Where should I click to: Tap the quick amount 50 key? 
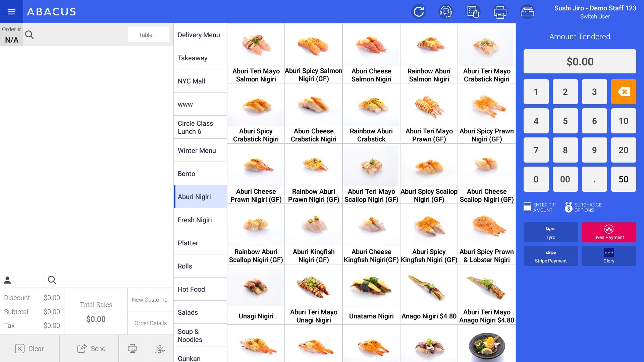[x=624, y=179]
